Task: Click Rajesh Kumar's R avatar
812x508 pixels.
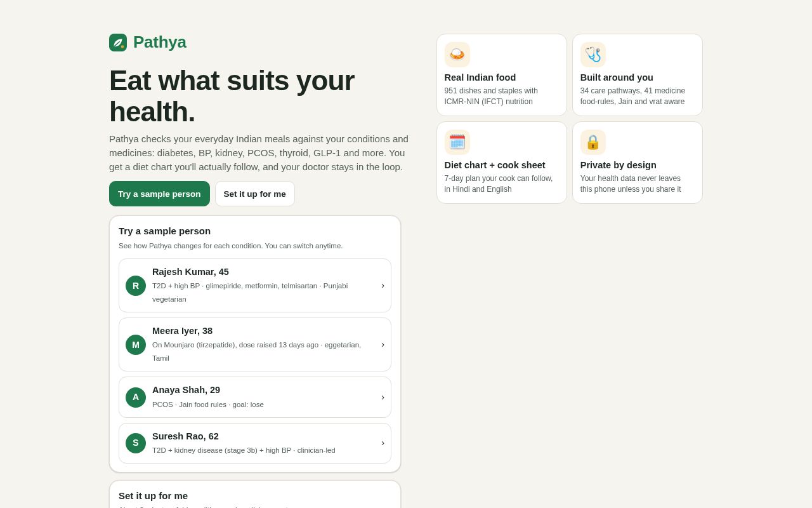Action: point(136,286)
